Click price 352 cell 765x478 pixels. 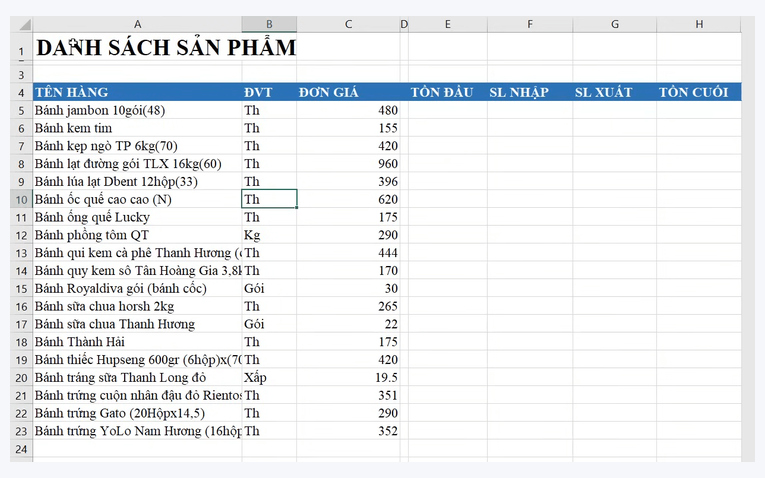coord(348,431)
